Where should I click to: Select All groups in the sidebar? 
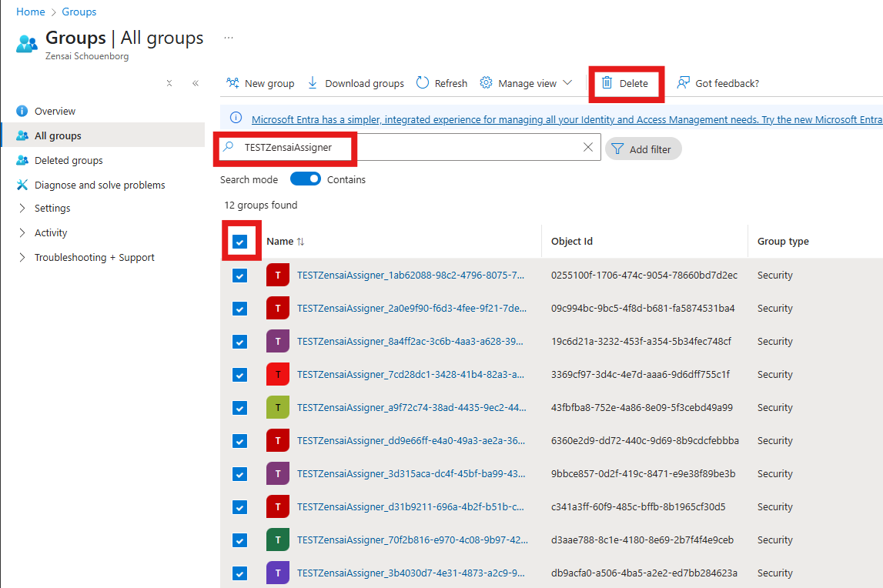tap(103, 135)
